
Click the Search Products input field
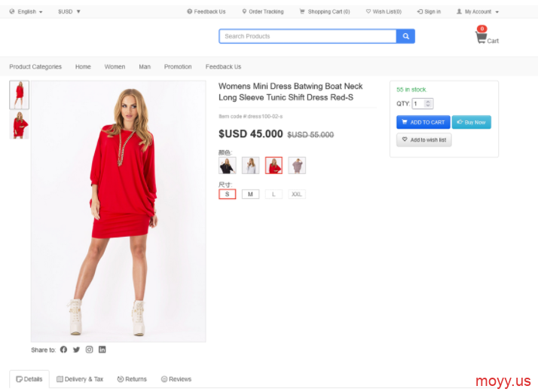pos(307,36)
